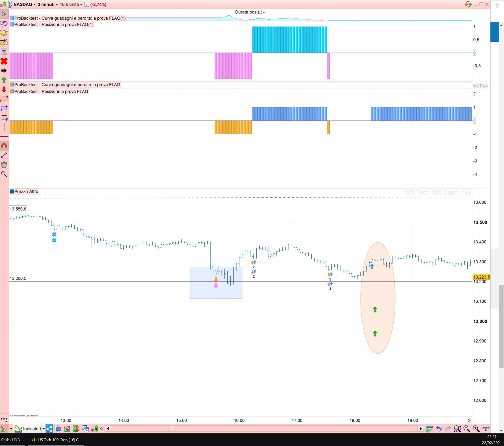Click the horizontal time scrollbar thumb
This screenshot has width=504, height=446.
click(172, 429)
